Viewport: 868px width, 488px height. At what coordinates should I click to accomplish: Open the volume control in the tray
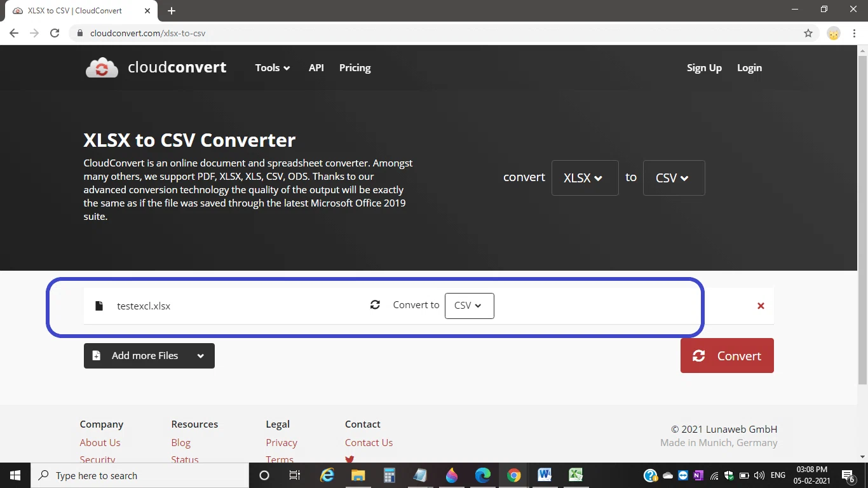coord(759,475)
